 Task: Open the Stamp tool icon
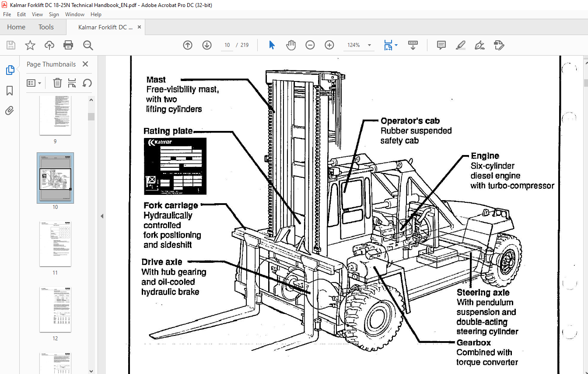(499, 45)
